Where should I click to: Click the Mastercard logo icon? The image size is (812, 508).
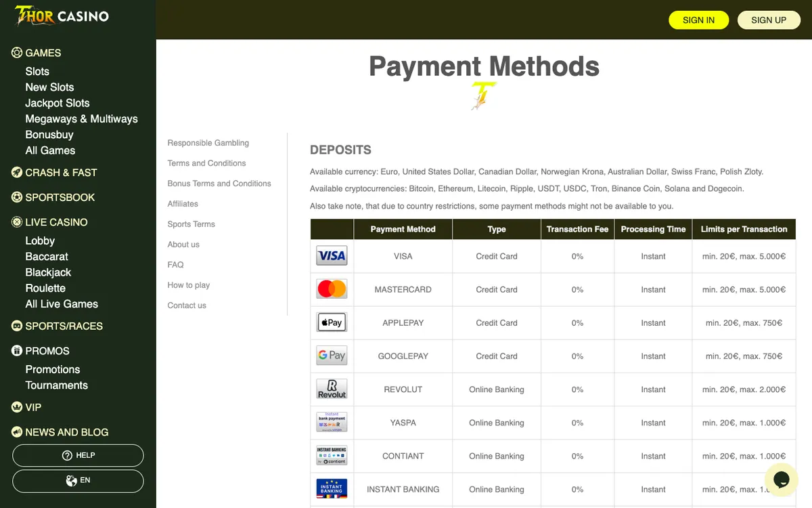tap(332, 289)
